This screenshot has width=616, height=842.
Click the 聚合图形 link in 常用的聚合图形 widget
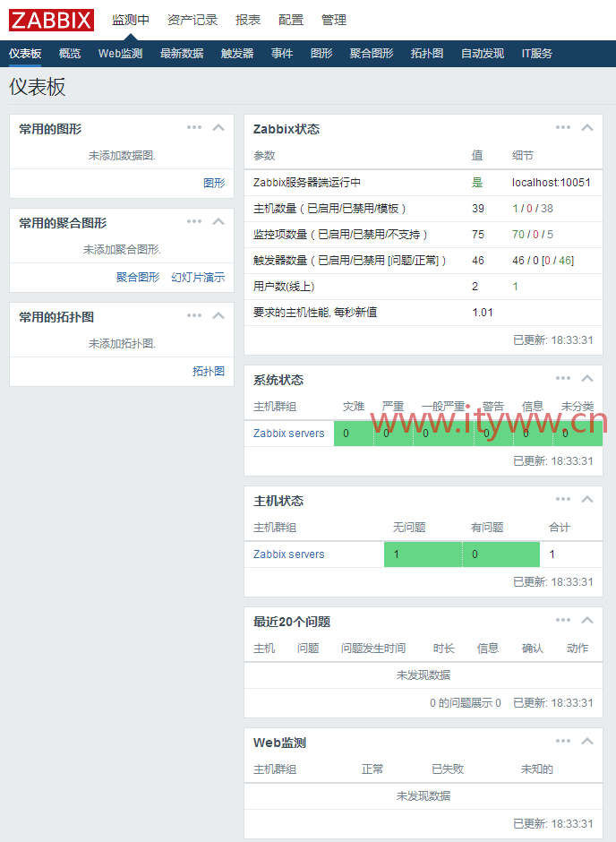point(138,278)
